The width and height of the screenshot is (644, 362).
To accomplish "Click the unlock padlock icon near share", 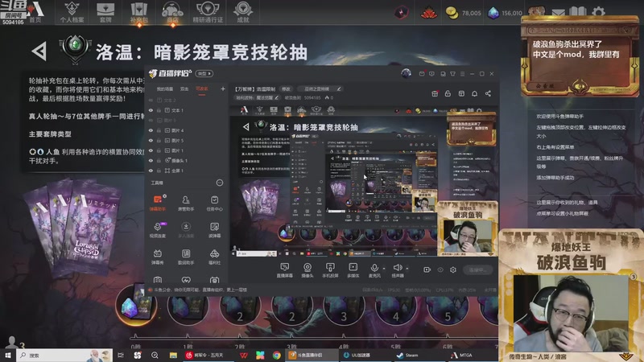I will [448, 93].
